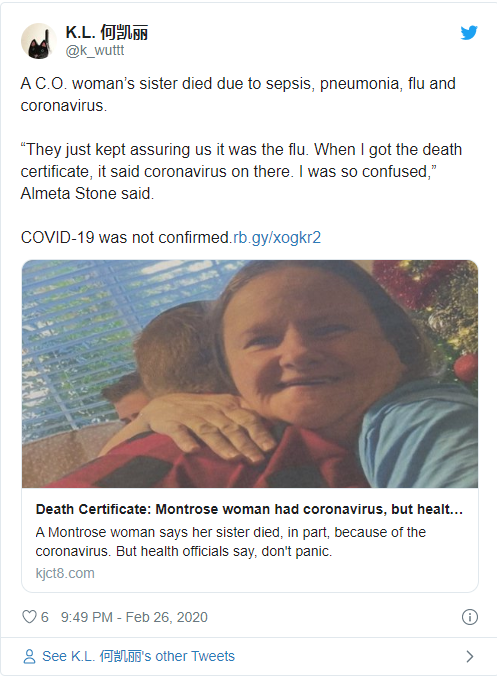497x681 pixels.
Task: Expand other Tweets with chevron arrow
Action: [470, 656]
